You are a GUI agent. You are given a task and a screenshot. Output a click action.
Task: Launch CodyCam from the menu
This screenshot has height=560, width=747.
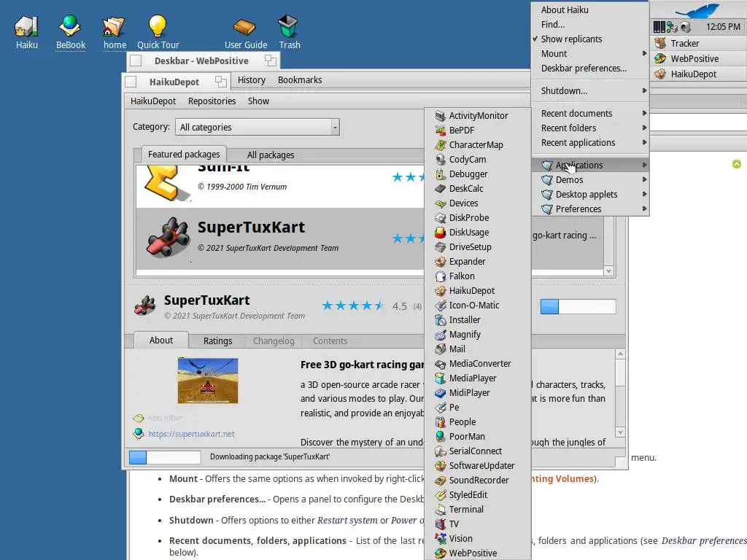pyautogui.click(x=477, y=160)
